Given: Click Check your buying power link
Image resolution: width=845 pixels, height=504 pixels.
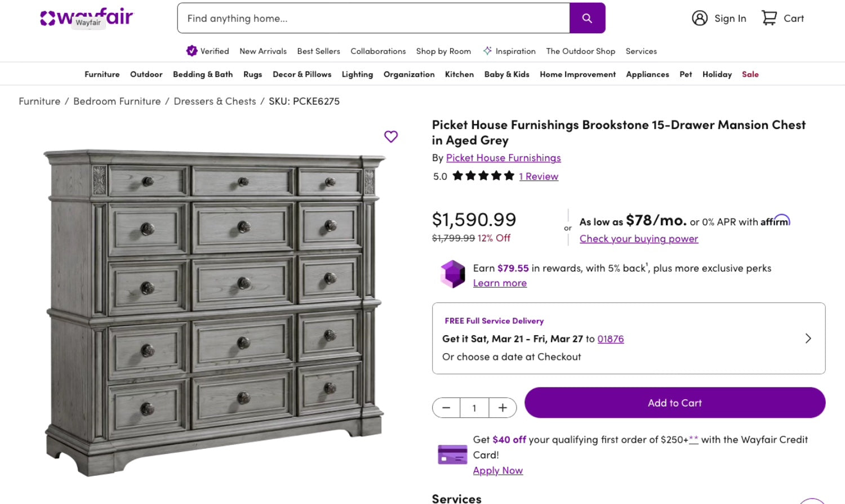Looking at the screenshot, I should tap(639, 239).
